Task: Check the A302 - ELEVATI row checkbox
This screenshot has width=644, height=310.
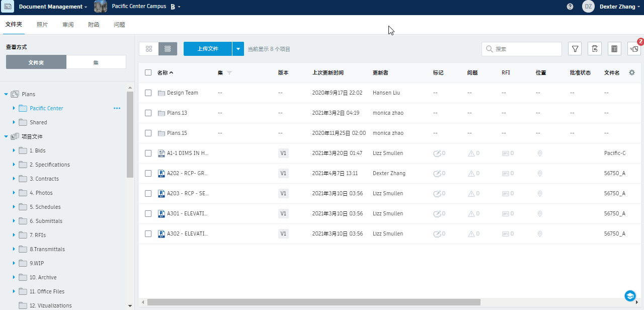Action: coord(148,234)
